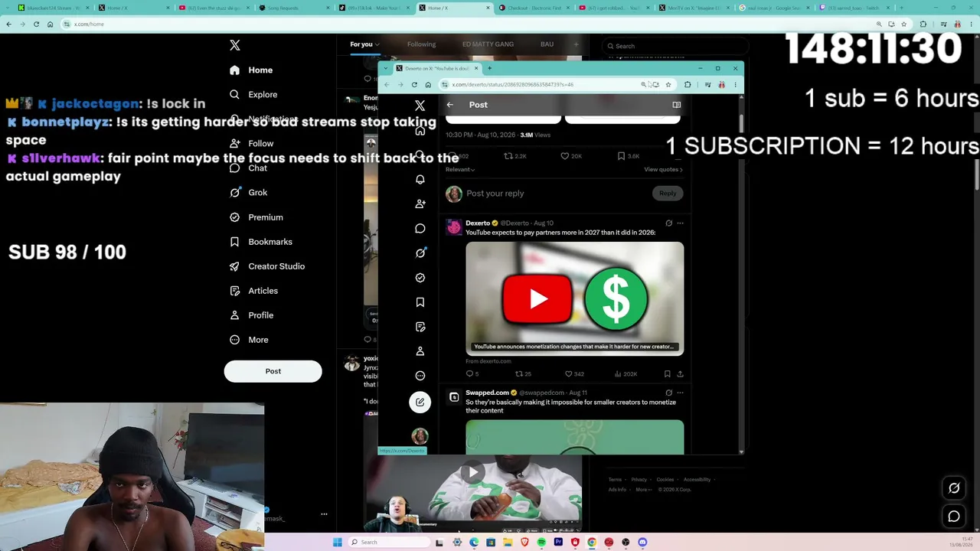The height and width of the screenshot is (551, 980).
Task: Click the white Post button in sidebar
Action: point(273,371)
